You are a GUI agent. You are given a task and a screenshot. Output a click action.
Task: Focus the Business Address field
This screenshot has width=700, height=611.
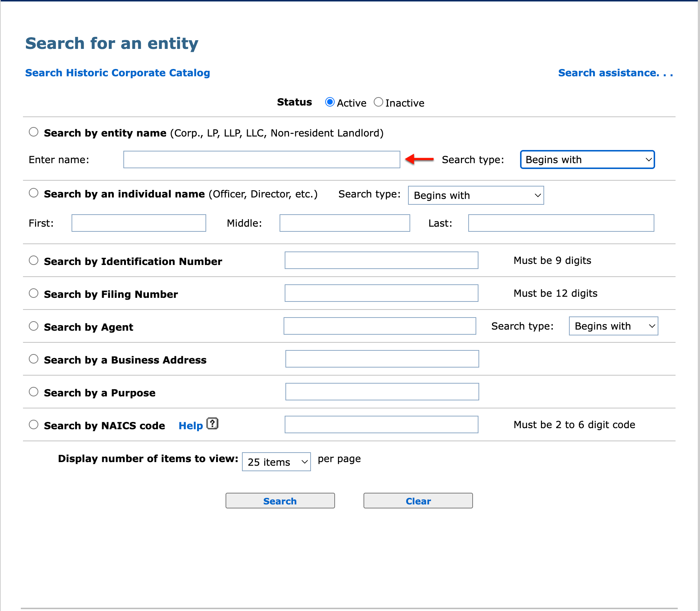coord(382,359)
